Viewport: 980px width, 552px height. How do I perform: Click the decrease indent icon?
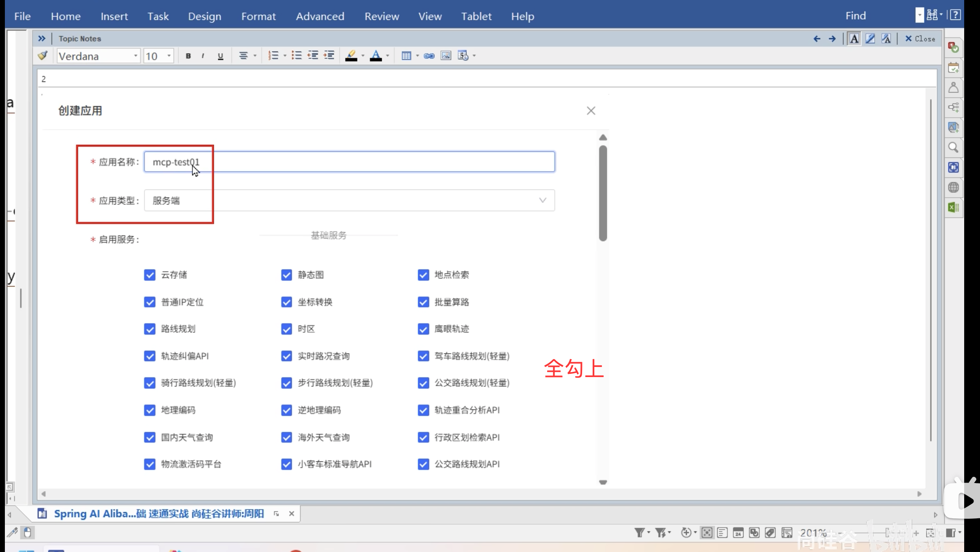point(313,56)
